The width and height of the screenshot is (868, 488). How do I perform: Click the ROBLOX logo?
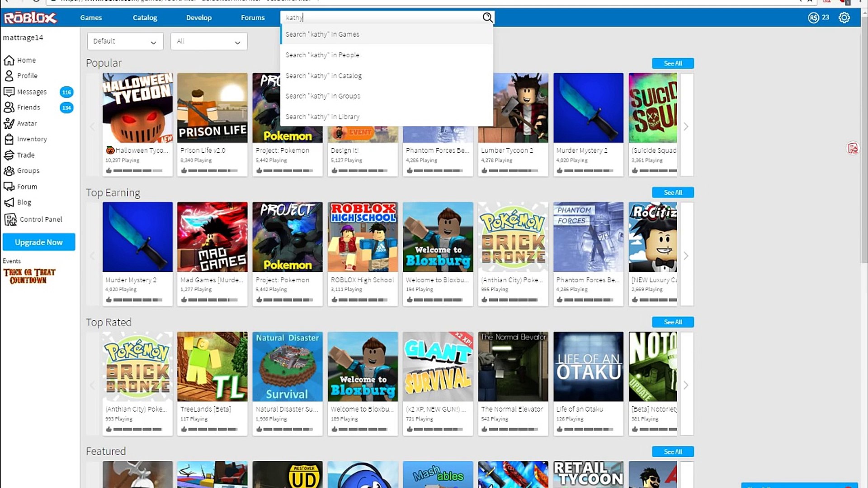coord(30,18)
